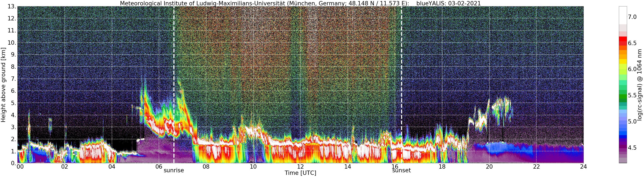Click the dashed sunrise marker line
The image size is (644, 177).
tap(174, 85)
